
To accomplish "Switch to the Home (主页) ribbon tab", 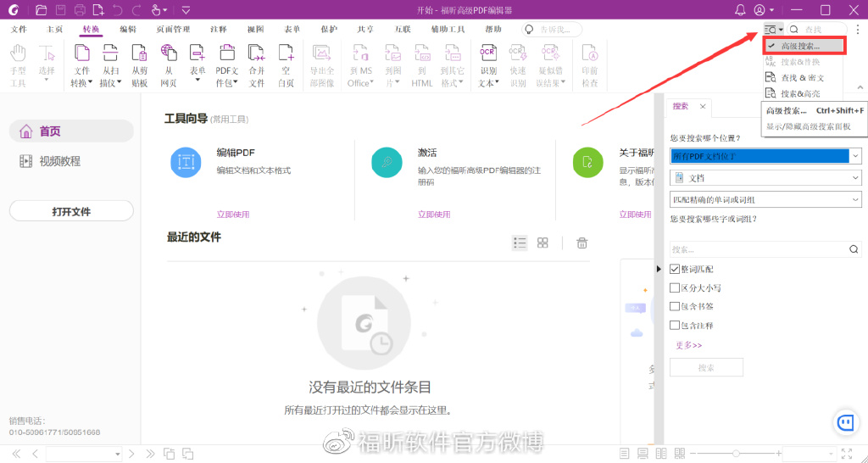I will click(x=54, y=30).
